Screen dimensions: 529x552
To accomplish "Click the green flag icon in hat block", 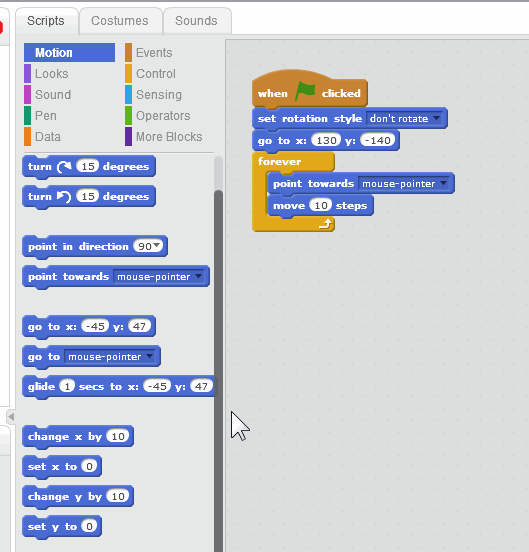I will point(305,91).
